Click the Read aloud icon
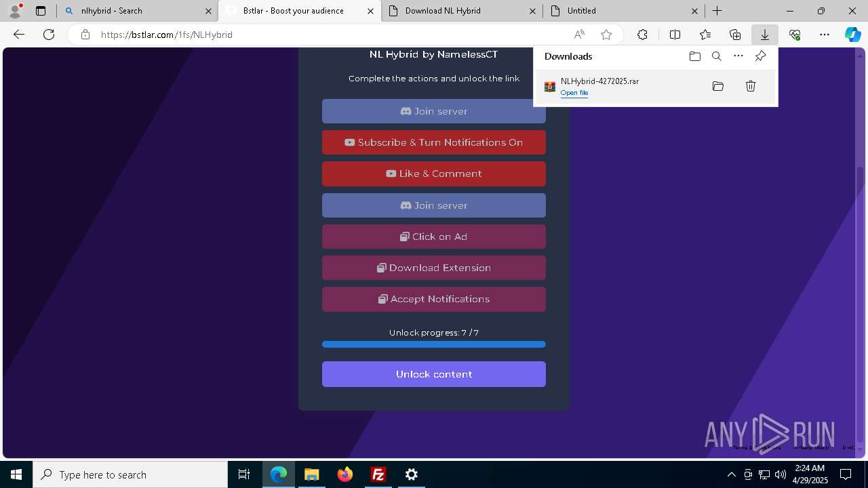This screenshot has height=488, width=868. (x=579, y=35)
